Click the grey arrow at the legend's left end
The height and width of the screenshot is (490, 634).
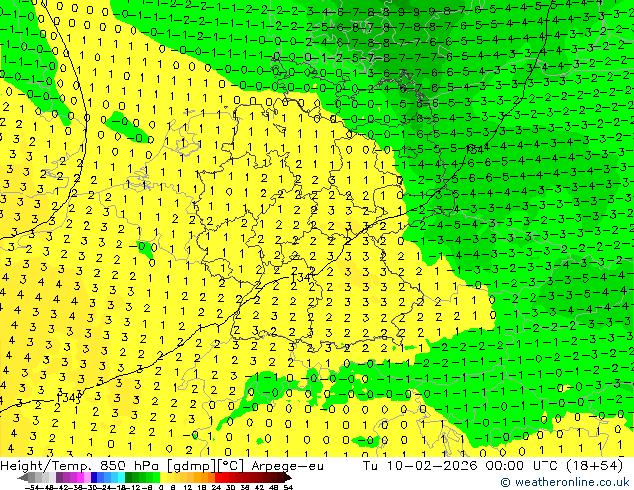click(23, 478)
